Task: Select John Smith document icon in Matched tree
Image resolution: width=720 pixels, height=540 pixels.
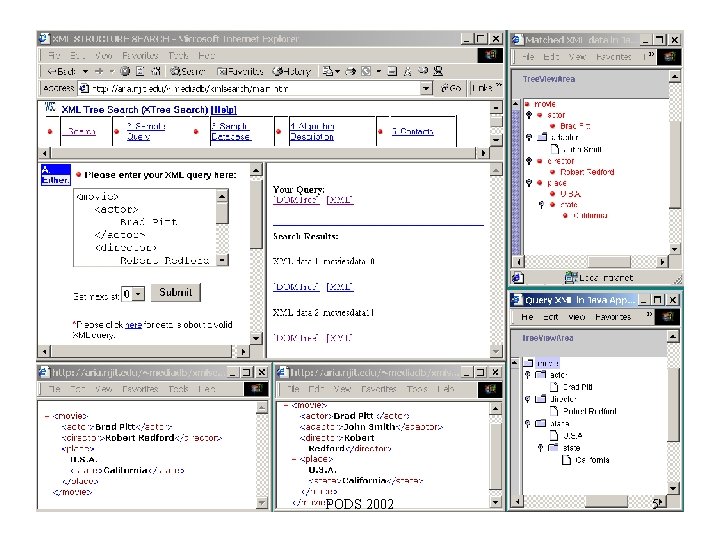Action: (555, 149)
